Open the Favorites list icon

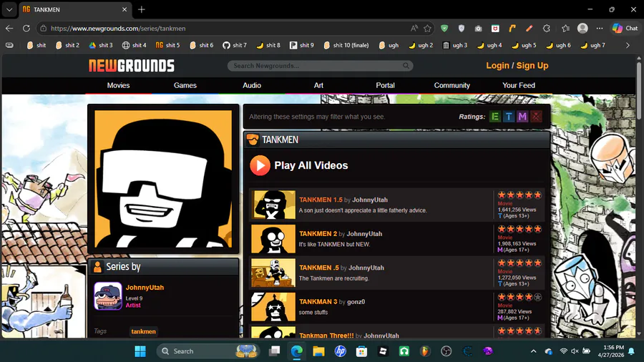coord(565,29)
